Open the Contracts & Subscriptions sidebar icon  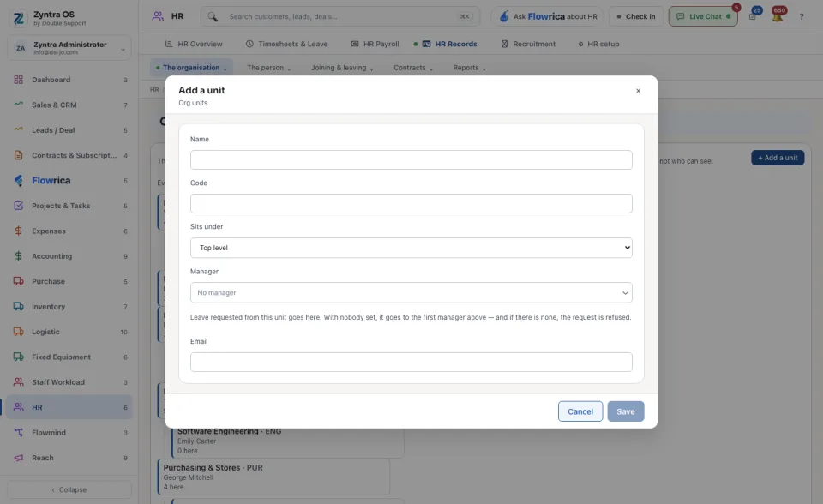18,155
